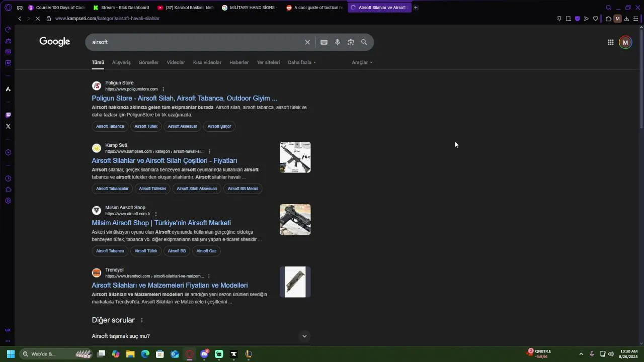
Task: Click Kamp Seti rifle result thumbnail
Action: (295, 157)
